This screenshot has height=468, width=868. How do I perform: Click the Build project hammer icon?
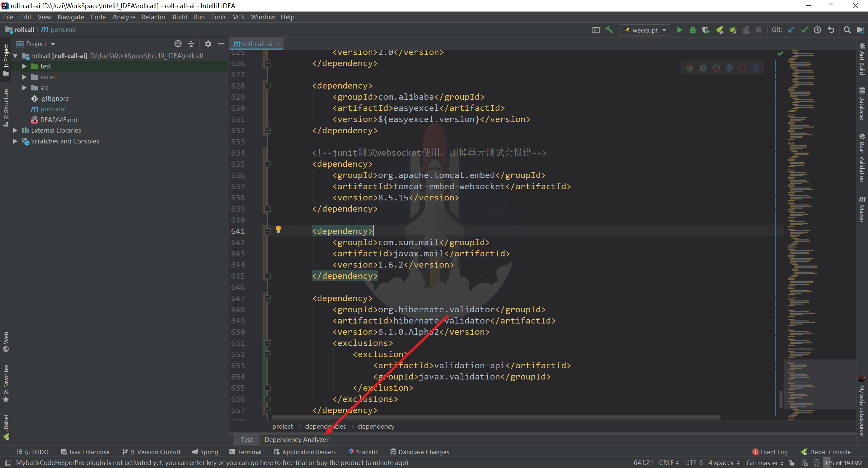[x=609, y=30]
